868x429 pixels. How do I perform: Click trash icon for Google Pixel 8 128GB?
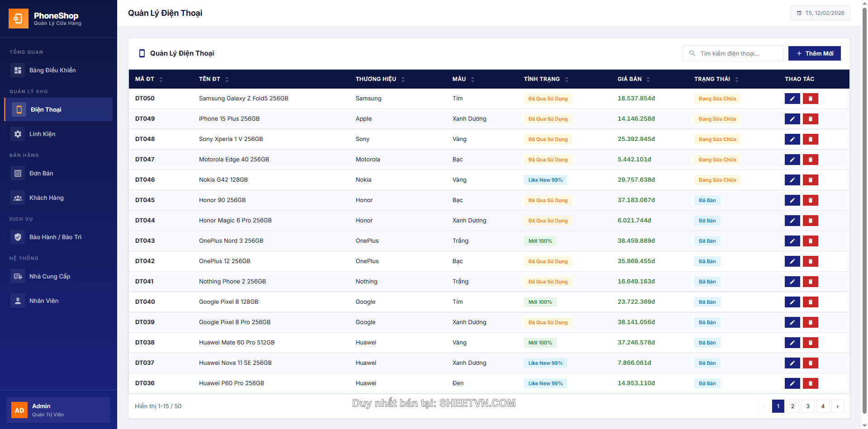[810, 302]
